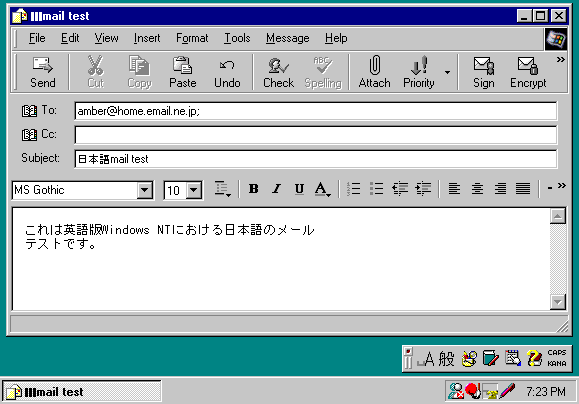Image resolution: width=579 pixels, height=404 pixels.
Task: Click the Paste toolbar icon
Action: 182,72
